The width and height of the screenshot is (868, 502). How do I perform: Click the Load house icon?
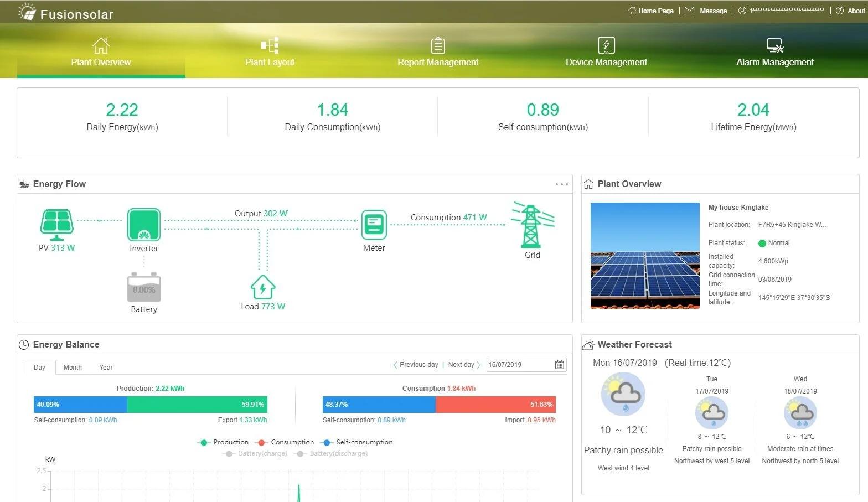tap(263, 287)
